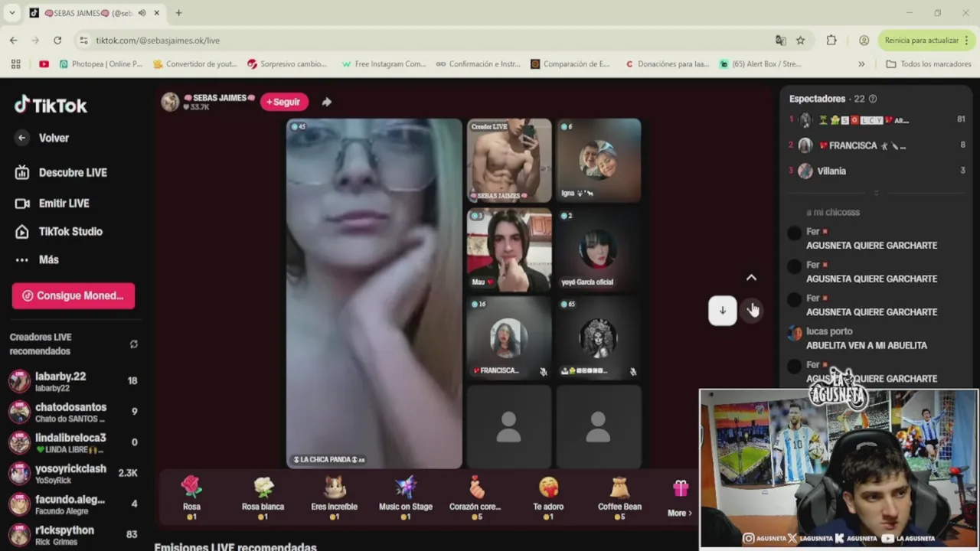Open a new browser tab

tap(178, 13)
